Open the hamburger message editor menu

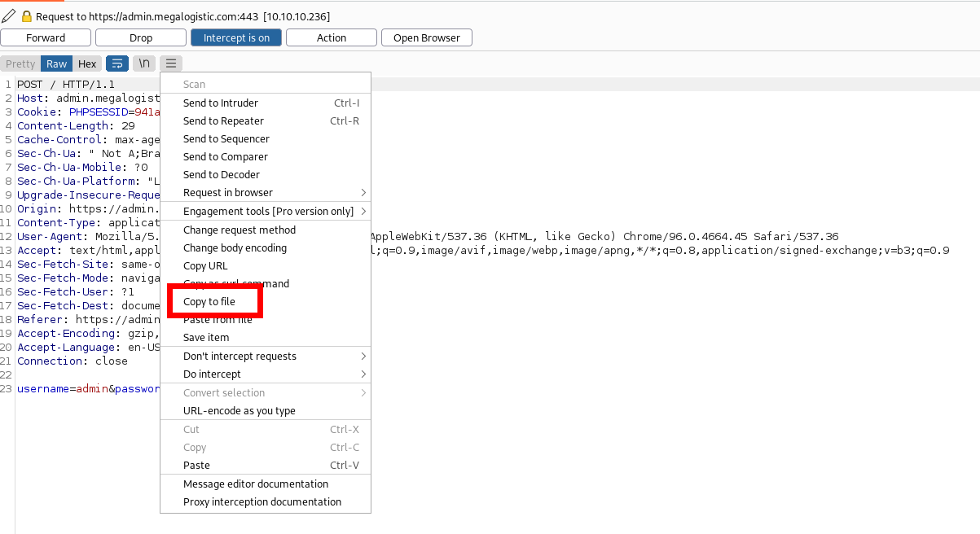pyautogui.click(x=171, y=63)
